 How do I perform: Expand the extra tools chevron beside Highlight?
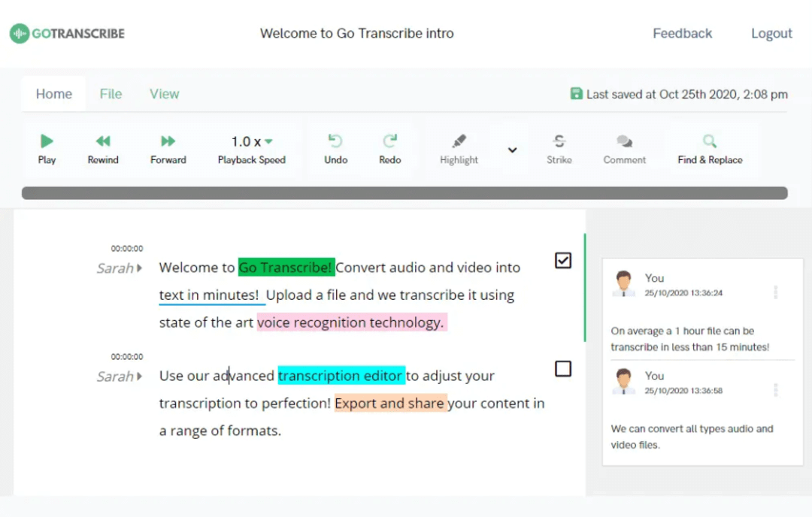coord(512,150)
